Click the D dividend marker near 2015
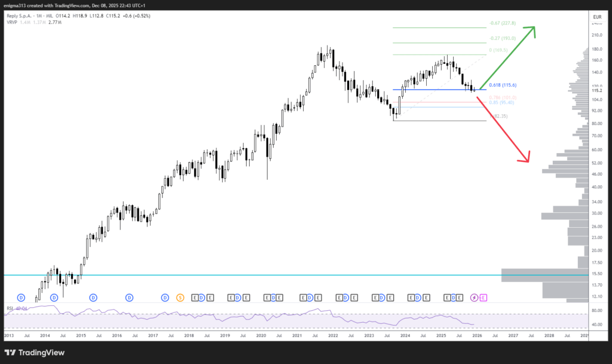 93,297
